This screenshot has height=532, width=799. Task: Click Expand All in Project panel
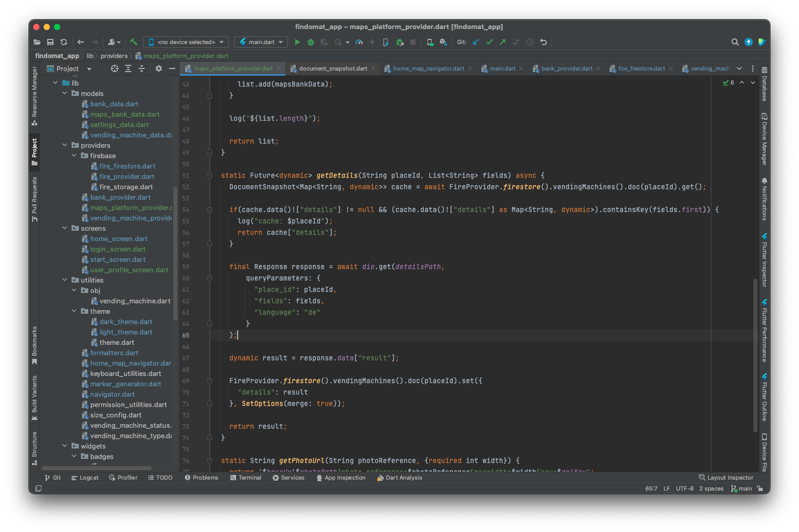click(128, 68)
